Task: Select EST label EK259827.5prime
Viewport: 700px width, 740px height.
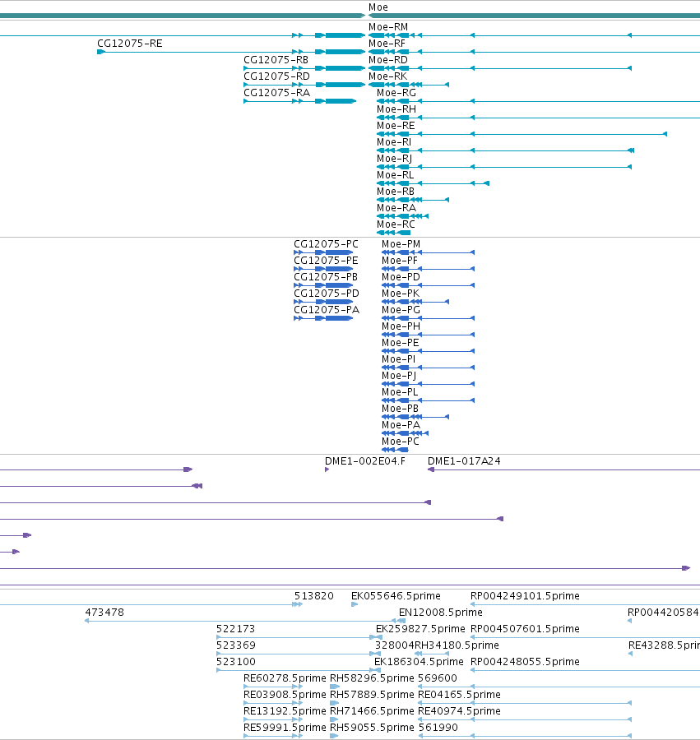Action: coord(420,629)
